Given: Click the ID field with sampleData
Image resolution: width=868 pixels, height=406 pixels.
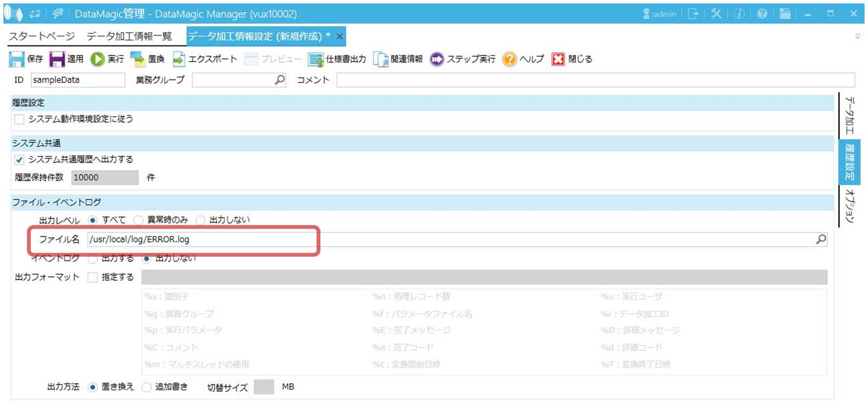Looking at the screenshot, I should pyautogui.click(x=78, y=80).
